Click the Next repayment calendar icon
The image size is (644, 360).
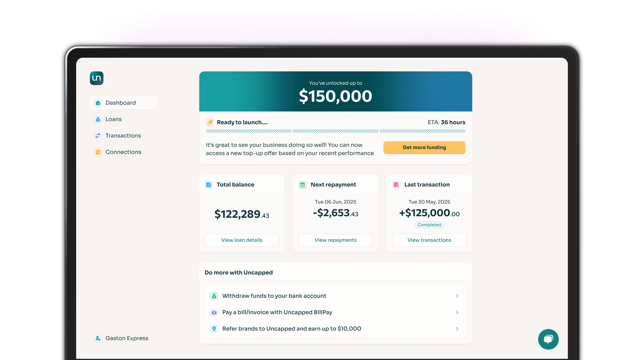pyautogui.click(x=302, y=184)
